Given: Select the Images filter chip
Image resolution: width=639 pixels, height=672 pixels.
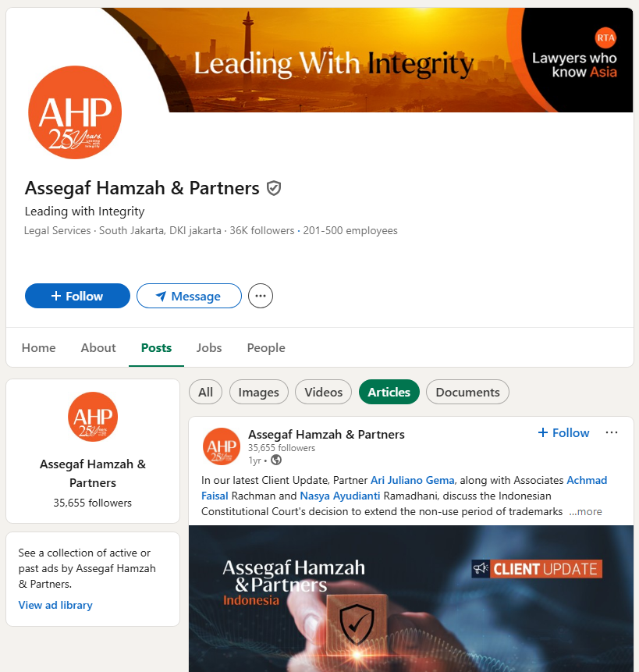Looking at the screenshot, I should 259,392.
